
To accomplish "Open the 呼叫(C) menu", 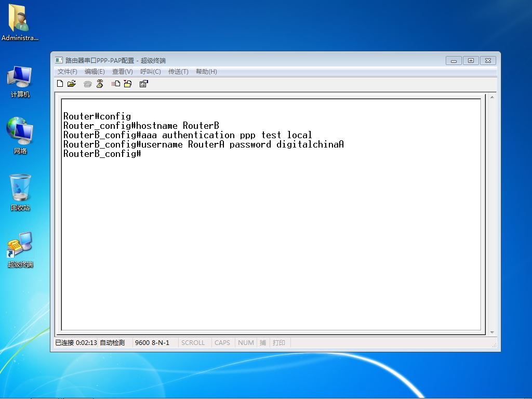I will click(x=150, y=72).
